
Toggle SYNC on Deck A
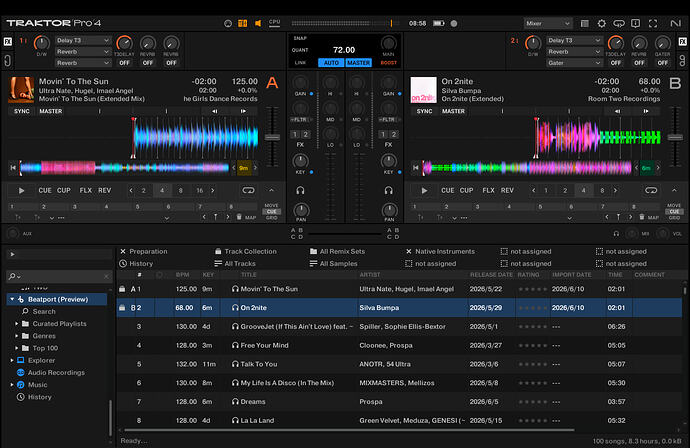[22, 111]
